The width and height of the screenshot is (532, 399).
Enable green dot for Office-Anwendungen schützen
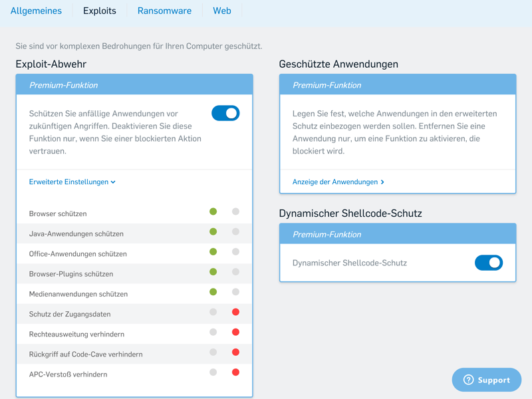[x=213, y=252]
